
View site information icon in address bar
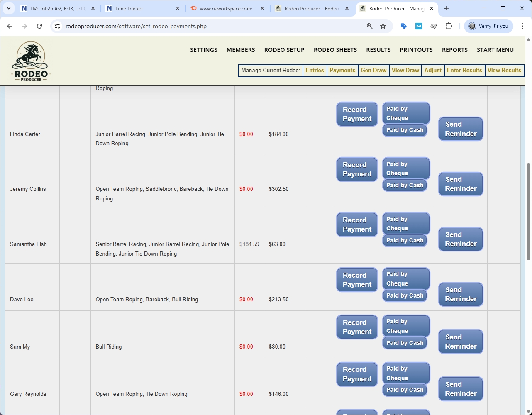coord(58,26)
